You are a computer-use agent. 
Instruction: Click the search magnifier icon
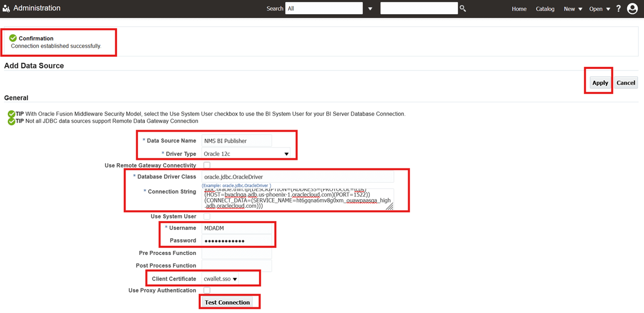[x=463, y=8]
